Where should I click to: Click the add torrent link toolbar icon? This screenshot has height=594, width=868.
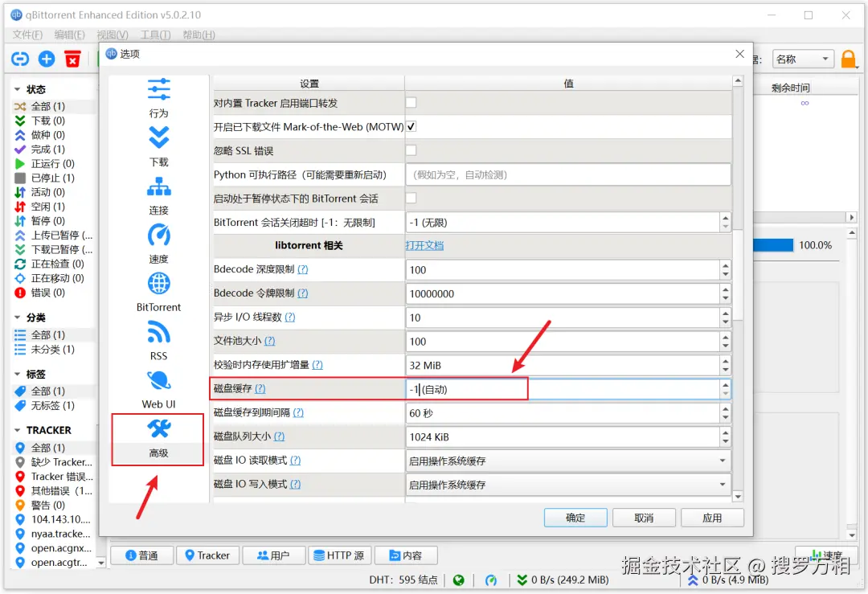pos(20,59)
